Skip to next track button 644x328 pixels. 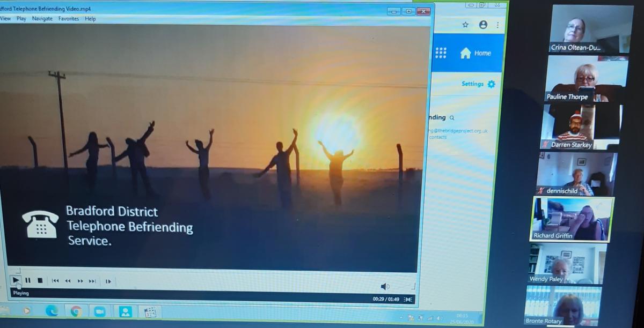pyautogui.click(x=92, y=281)
